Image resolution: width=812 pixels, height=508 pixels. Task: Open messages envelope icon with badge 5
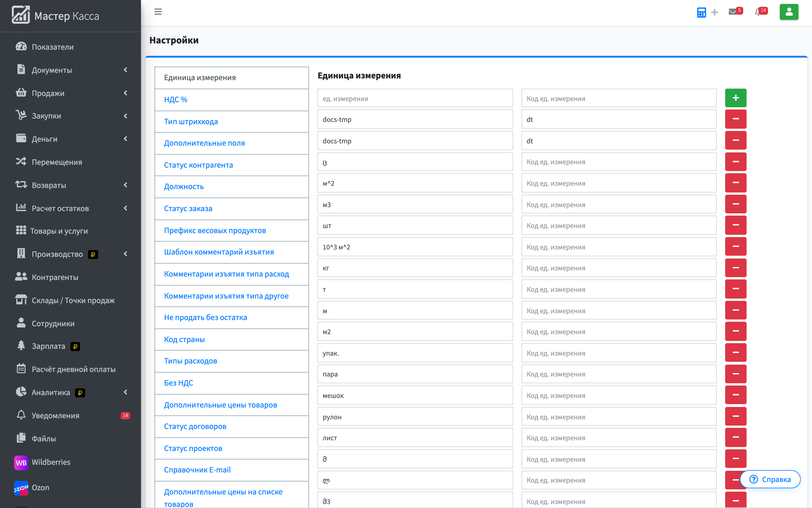coord(732,12)
